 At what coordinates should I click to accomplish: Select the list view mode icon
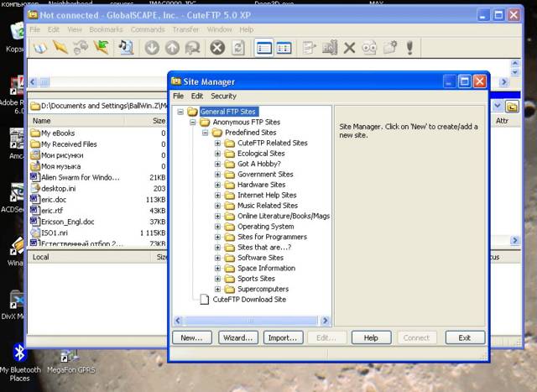(x=264, y=48)
